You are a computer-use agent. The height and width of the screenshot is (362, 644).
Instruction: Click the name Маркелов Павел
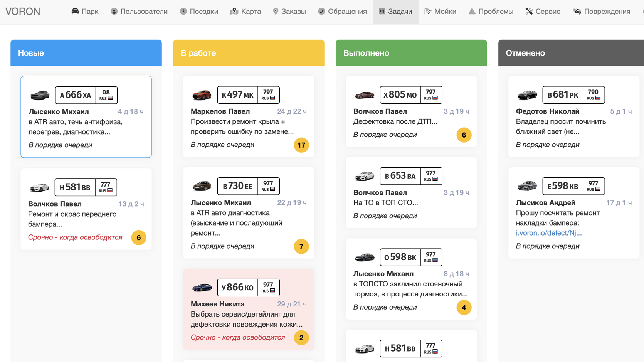(x=220, y=111)
